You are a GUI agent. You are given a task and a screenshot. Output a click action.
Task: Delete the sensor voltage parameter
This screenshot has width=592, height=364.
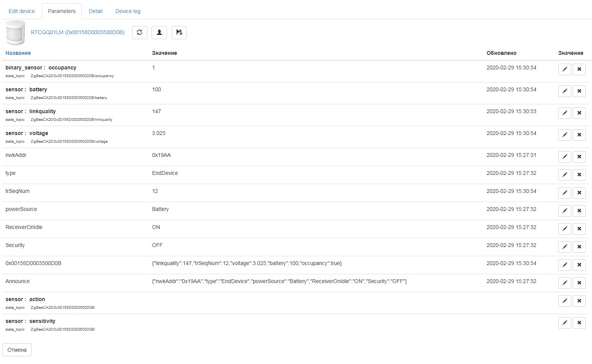579,135
